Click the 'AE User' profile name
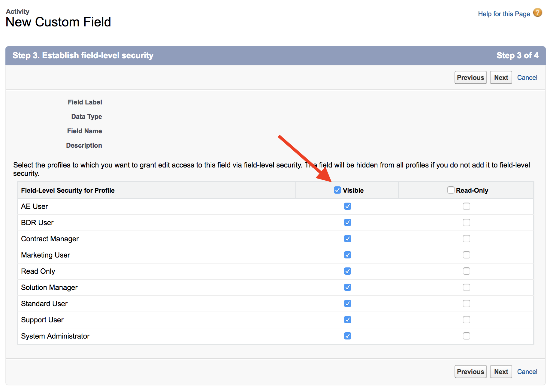550x392 pixels. point(35,207)
